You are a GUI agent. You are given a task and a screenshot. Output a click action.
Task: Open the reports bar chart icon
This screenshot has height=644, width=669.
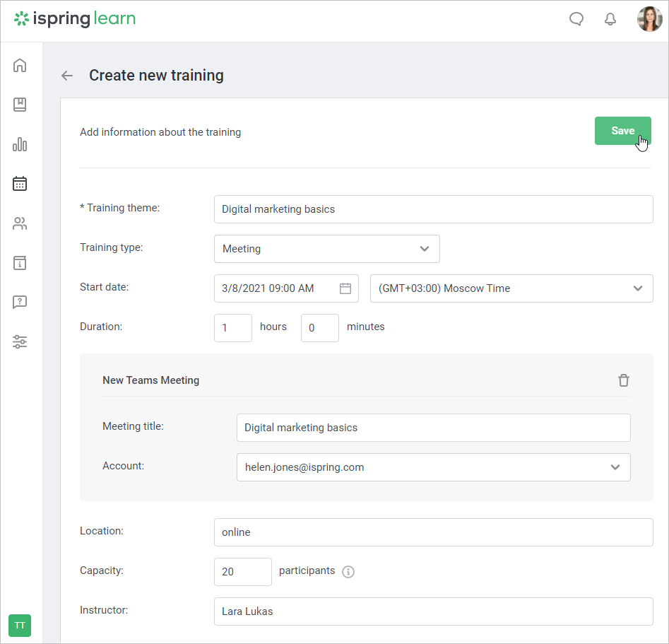click(x=20, y=145)
